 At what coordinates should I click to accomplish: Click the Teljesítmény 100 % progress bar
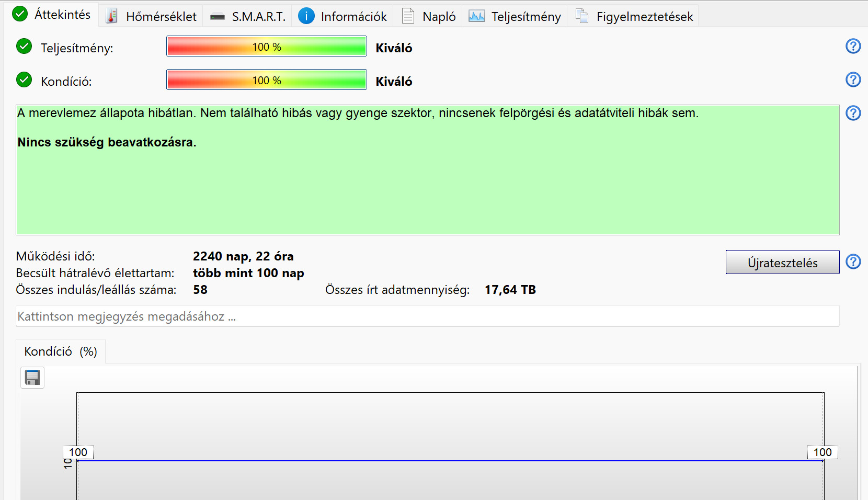(267, 46)
